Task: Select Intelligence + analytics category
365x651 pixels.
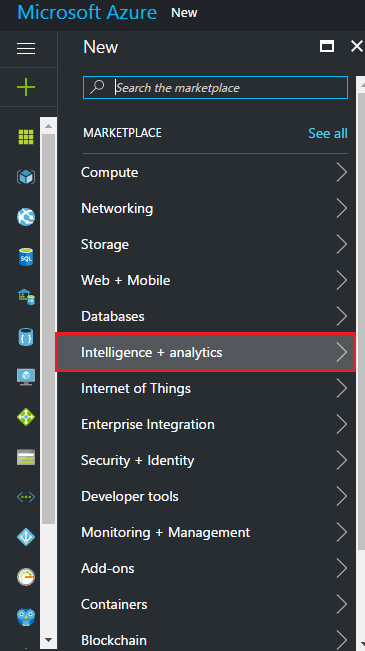Action: [206, 352]
